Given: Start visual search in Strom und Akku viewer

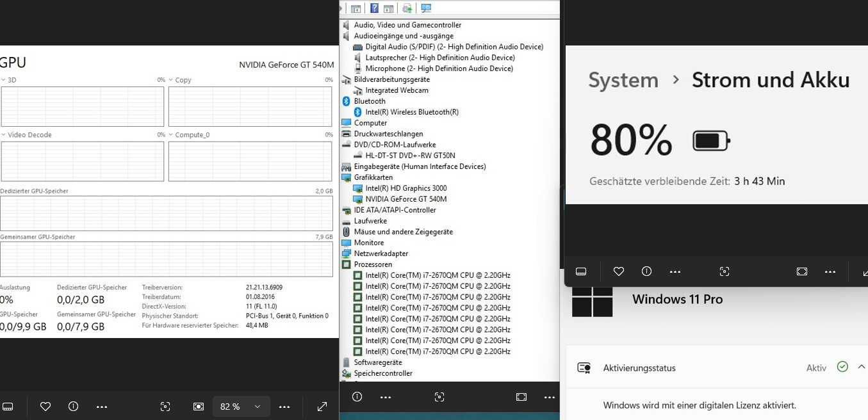Looking at the screenshot, I should [x=725, y=271].
